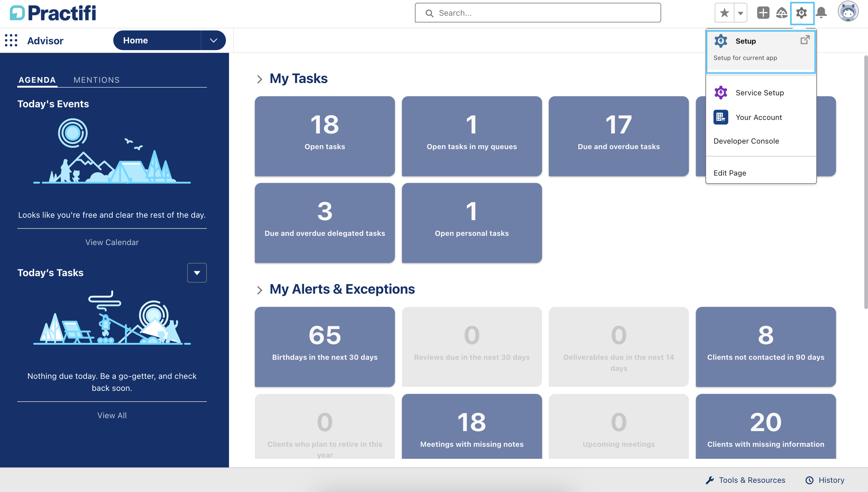868x492 pixels.
Task: Open Clients not contacted in 90 days tile
Action: pyautogui.click(x=766, y=347)
